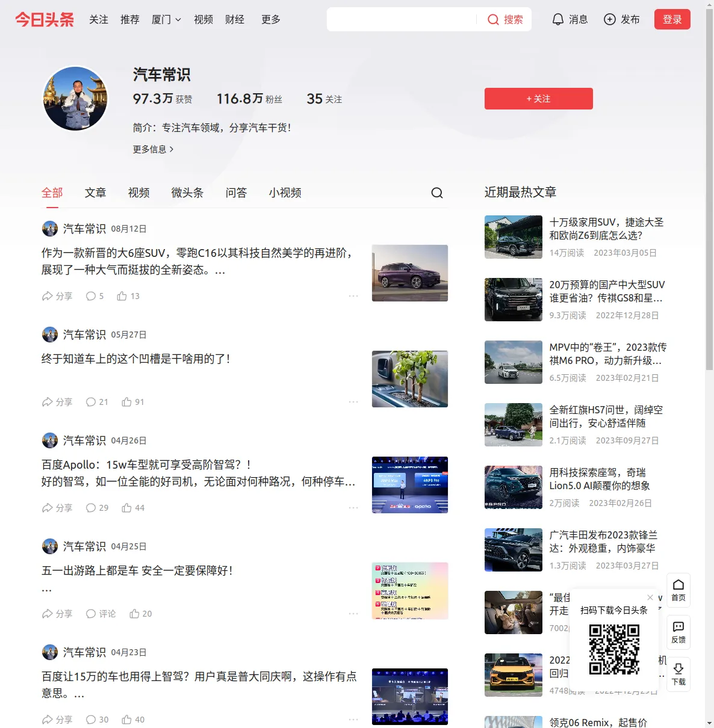This screenshot has height=728, width=714.
Task: Go to 首页 via the floating home icon
Action: point(678,590)
